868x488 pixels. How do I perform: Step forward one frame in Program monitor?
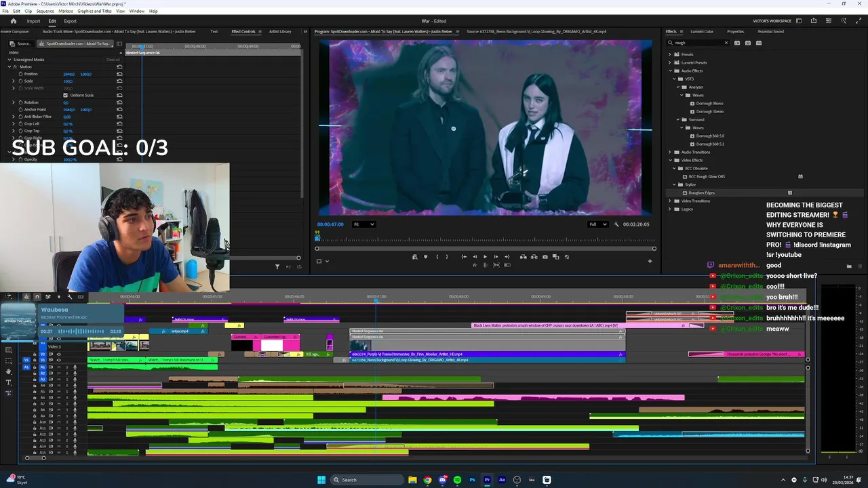coord(496,257)
